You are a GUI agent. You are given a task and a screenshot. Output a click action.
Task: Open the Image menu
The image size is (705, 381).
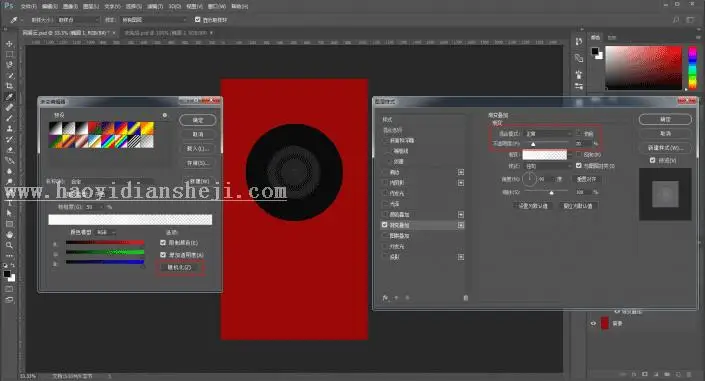point(70,6)
